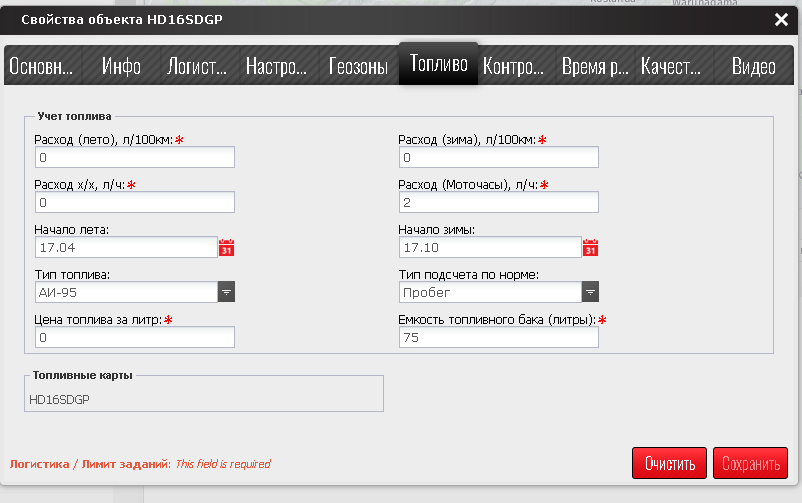Screen dimensions: 802x503
Task: Select the Видео tab
Action: coord(753,67)
